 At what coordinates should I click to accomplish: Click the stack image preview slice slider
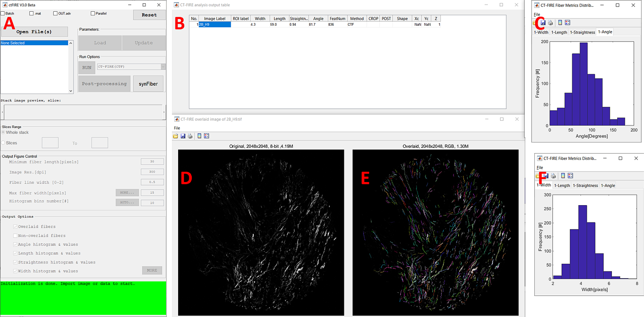pos(83,112)
